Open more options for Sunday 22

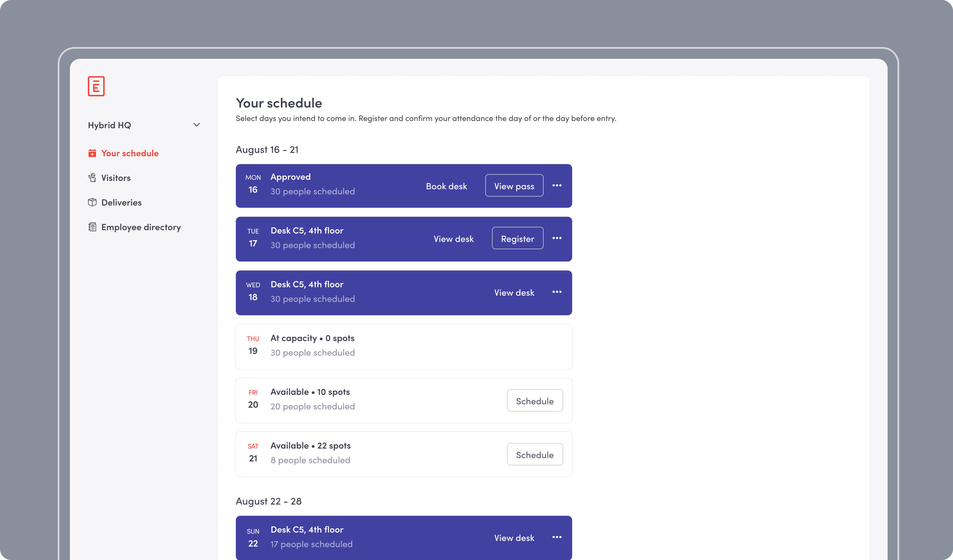click(x=557, y=537)
